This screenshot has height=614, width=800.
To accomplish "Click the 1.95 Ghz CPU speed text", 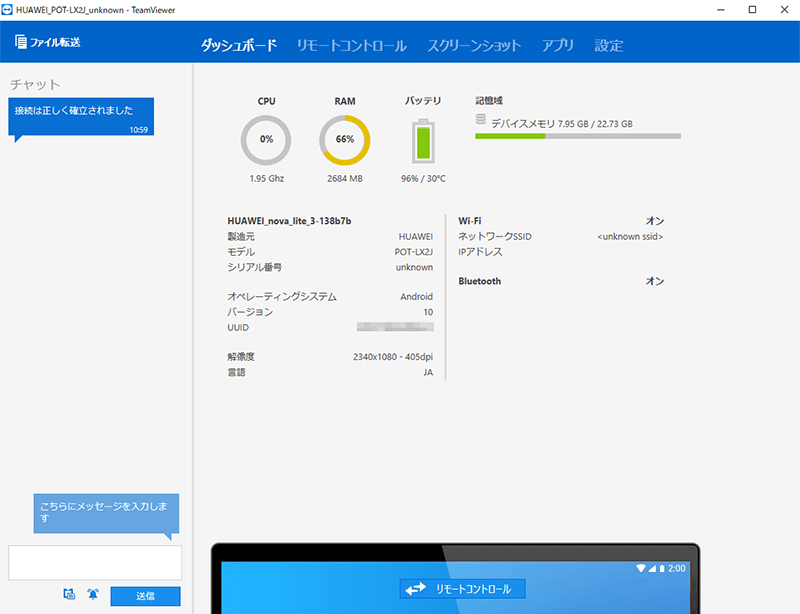I will pyautogui.click(x=267, y=178).
